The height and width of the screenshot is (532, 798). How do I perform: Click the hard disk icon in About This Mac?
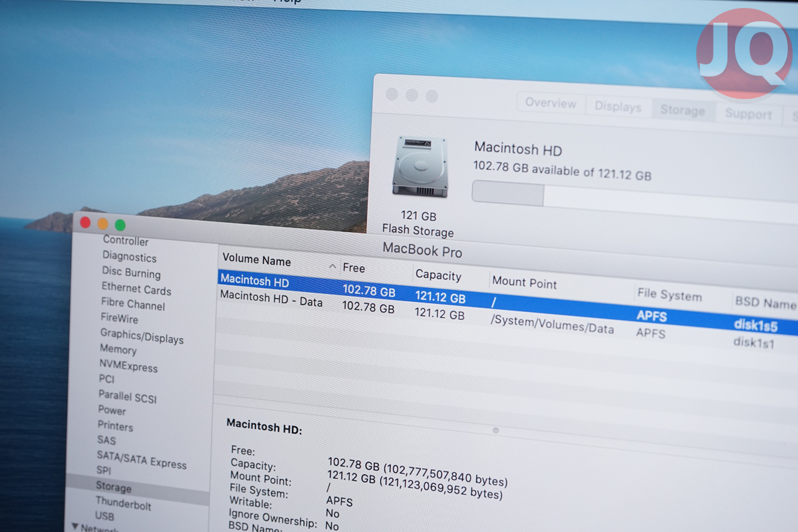[420, 166]
